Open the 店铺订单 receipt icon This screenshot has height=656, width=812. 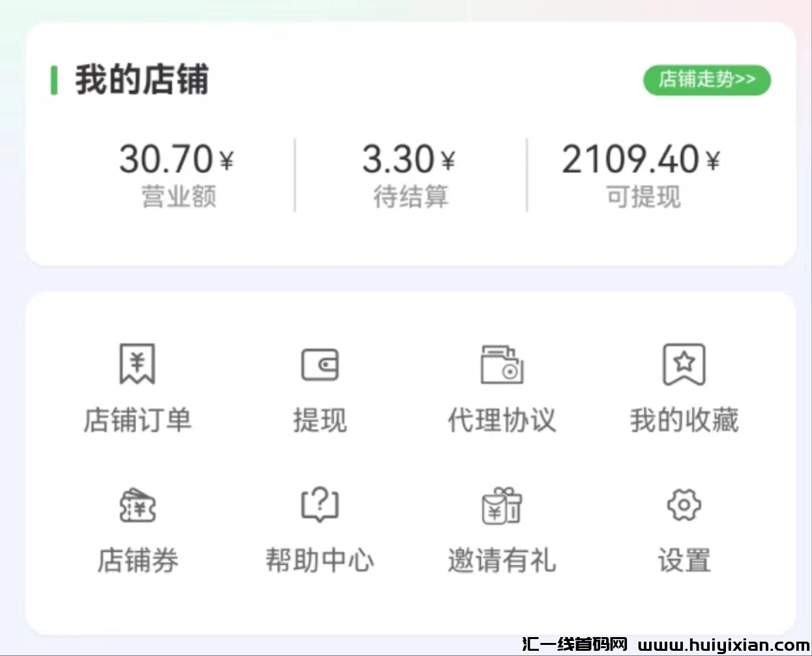137,364
